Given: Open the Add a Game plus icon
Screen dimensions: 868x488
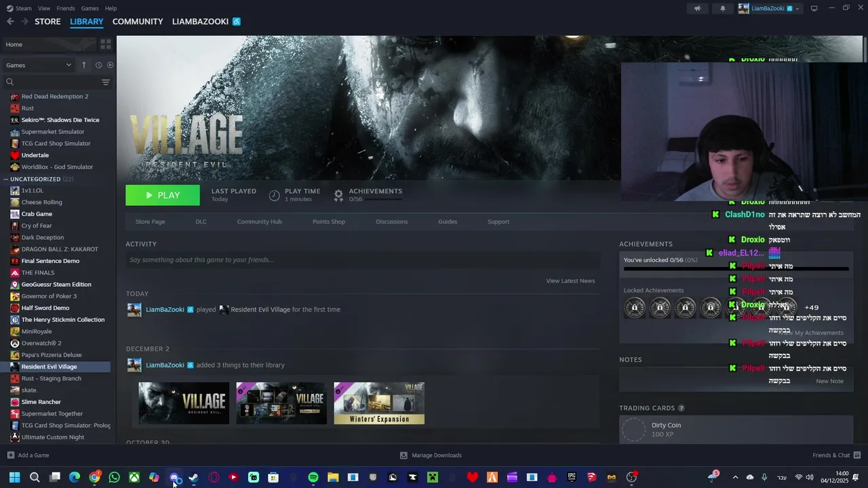Looking at the screenshot, I should click(x=10, y=455).
